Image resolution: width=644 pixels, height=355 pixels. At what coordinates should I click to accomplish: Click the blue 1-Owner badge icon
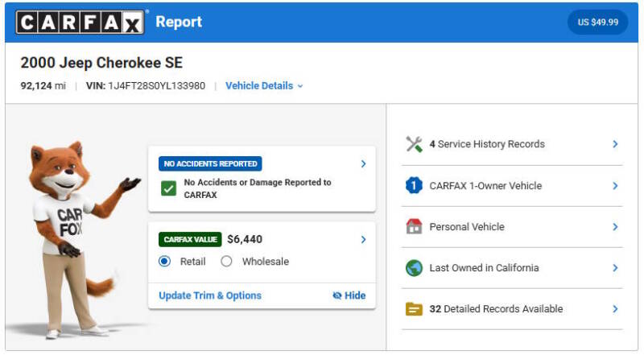[x=414, y=185]
